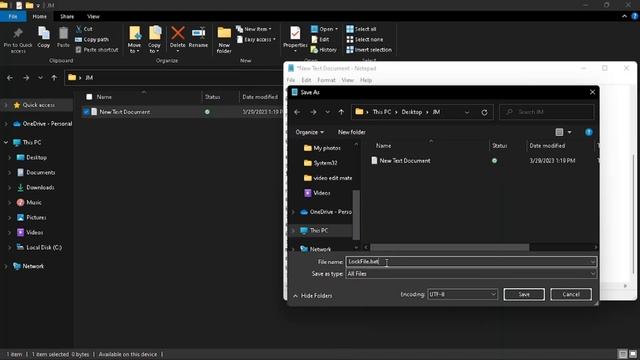Click up arrow in Save As dialog
The width and height of the screenshot is (640, 360).
click(x=341, y=112)
